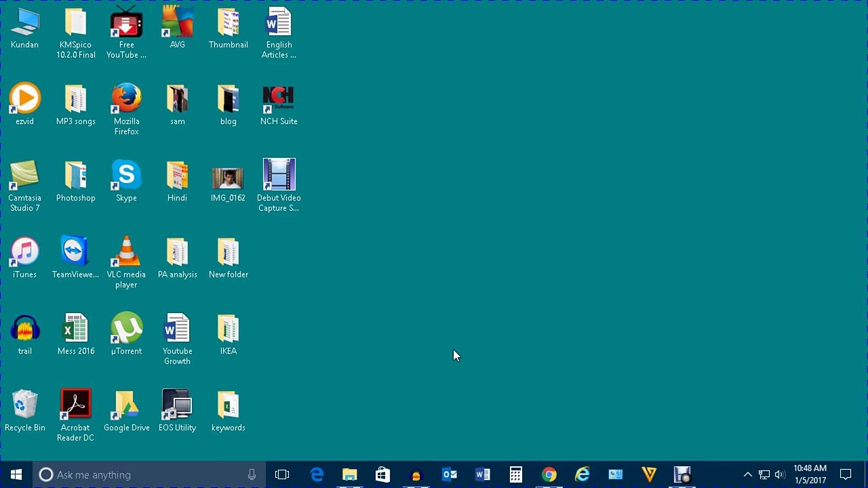This screenshot has width=868, height=488.
Task: Open the Windows Store taskbar icon
Action: click(x=382, y=474)
